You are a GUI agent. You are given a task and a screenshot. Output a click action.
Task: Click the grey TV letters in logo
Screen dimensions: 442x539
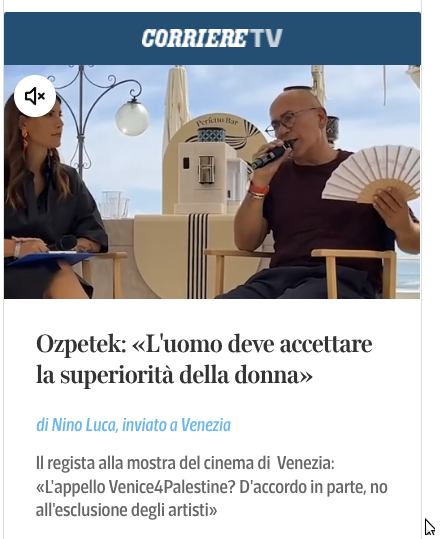tap(266, 38)
